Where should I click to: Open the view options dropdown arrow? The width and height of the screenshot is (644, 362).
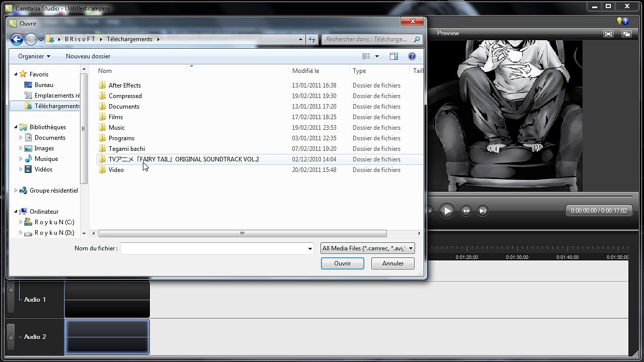(x=377, y=56)
